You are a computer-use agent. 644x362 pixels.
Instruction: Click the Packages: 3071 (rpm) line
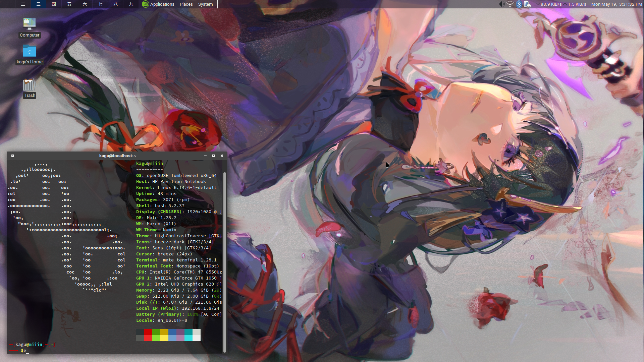coord(163,199)
